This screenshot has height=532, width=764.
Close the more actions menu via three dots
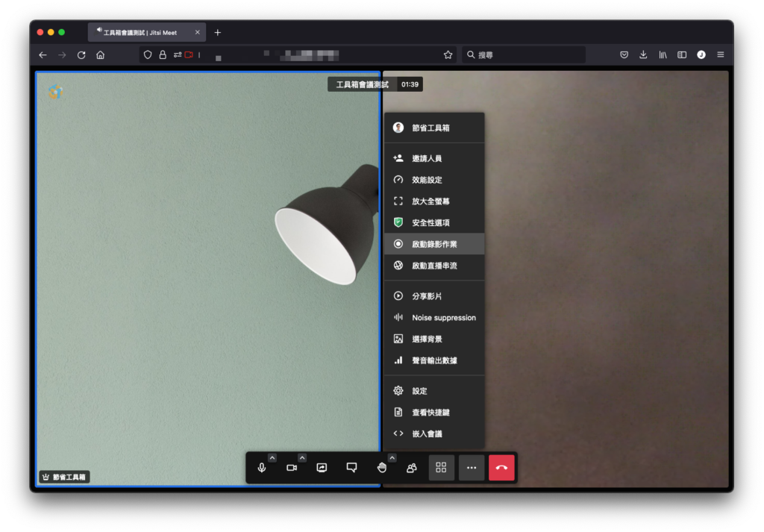tap(472, 468)
